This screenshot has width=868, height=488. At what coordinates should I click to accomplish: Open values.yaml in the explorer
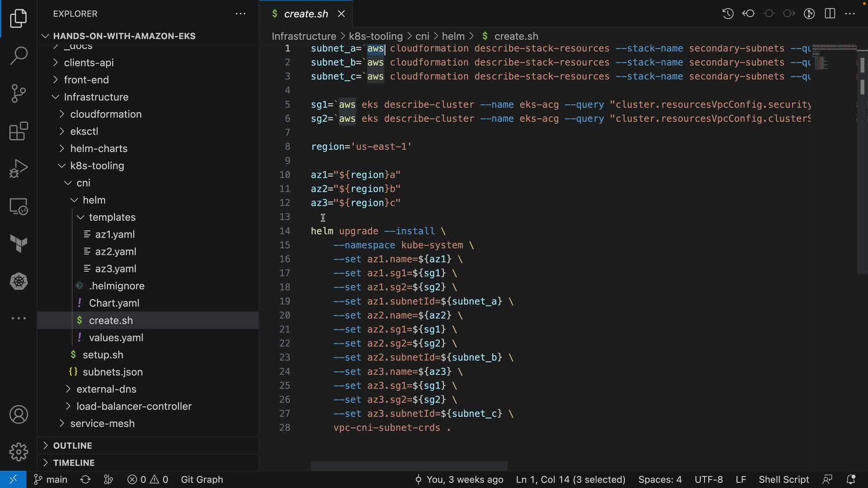116,338
